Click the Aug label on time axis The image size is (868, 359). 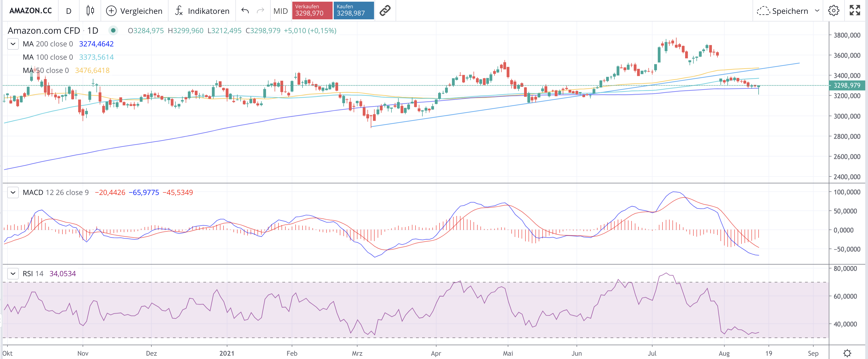(724, 353)
